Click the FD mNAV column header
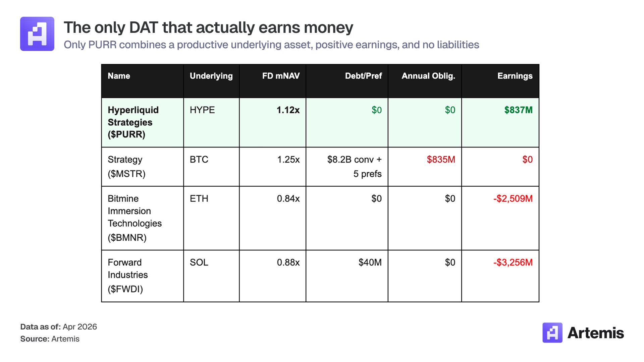The height and width of the screenshot is (362, 644). (x=281, y=76)
